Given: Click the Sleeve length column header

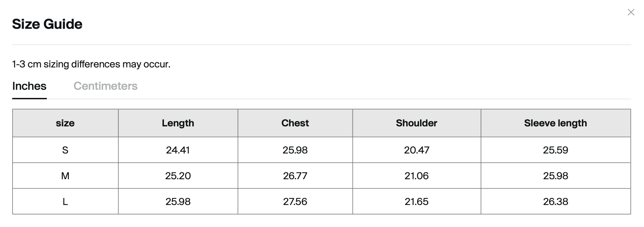Looking at the screenshot, I should coord(556,123).
